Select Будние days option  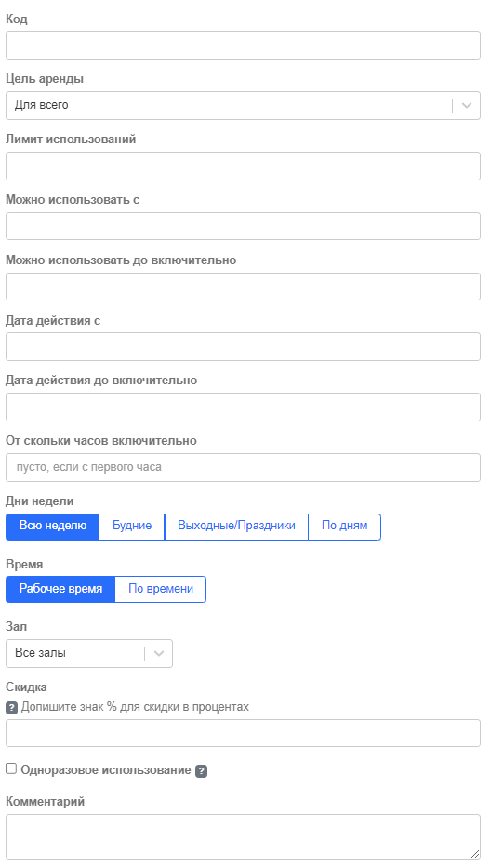pos(132,526)
